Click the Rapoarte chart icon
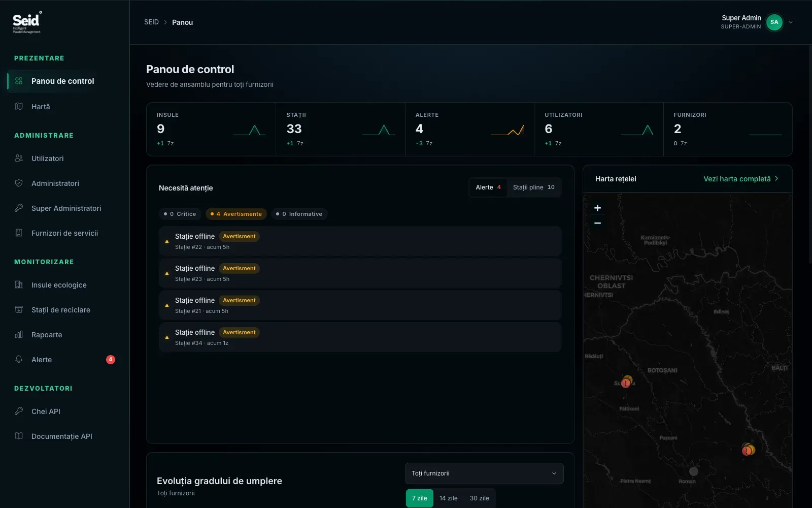The width and height of the screenshot is (812, 508). pos(19,334)
